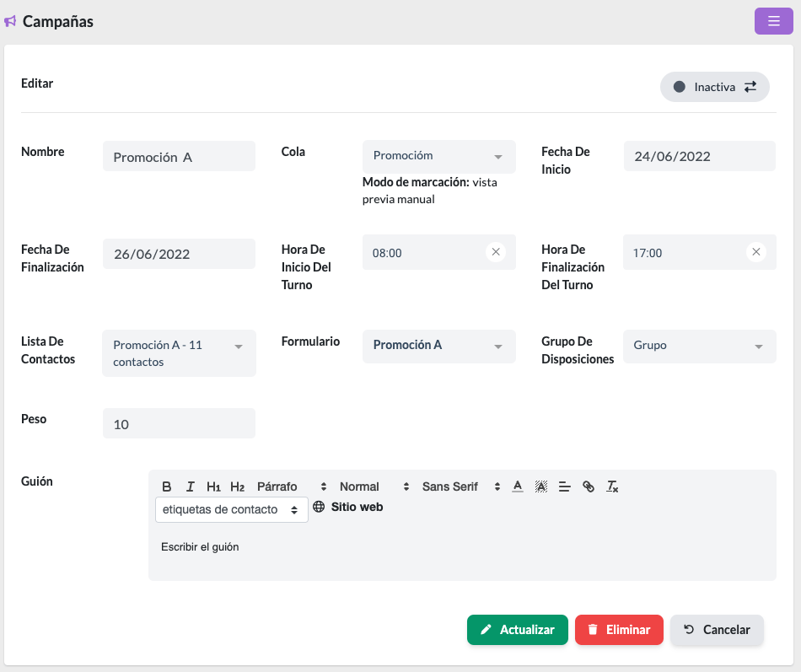Screen dimensions: 801x672
Task: Click the Nombre field Promoción A
Action: [x=179, y=156]
